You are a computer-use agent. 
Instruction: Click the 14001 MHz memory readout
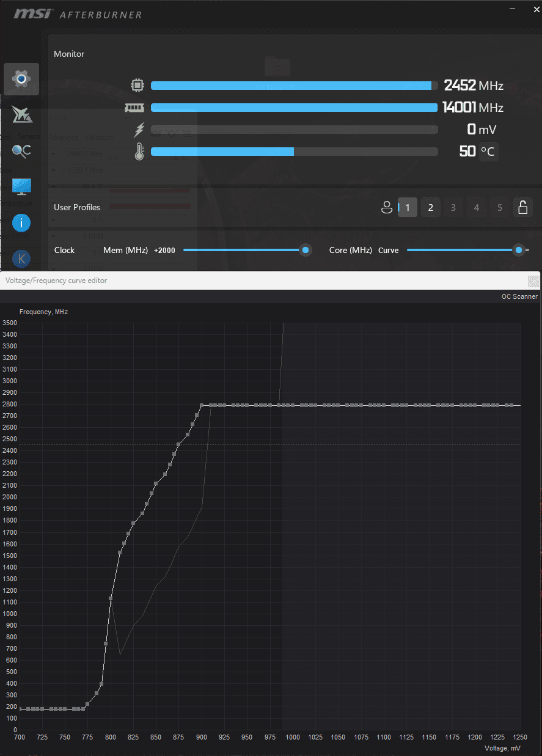coord(459,108)
